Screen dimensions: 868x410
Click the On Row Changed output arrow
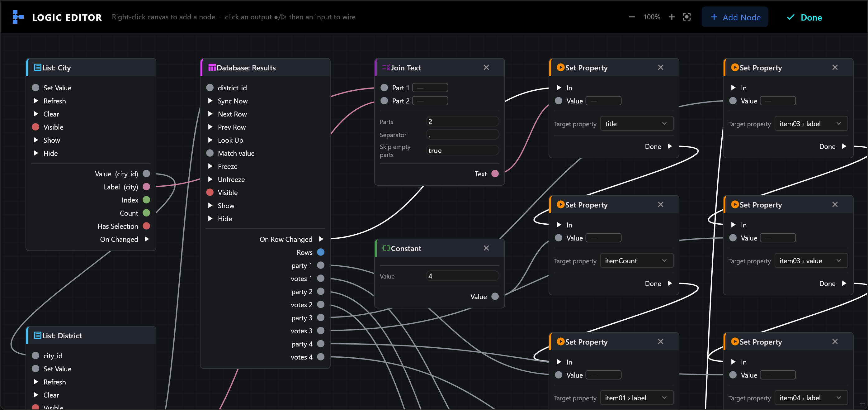(321, 239)
